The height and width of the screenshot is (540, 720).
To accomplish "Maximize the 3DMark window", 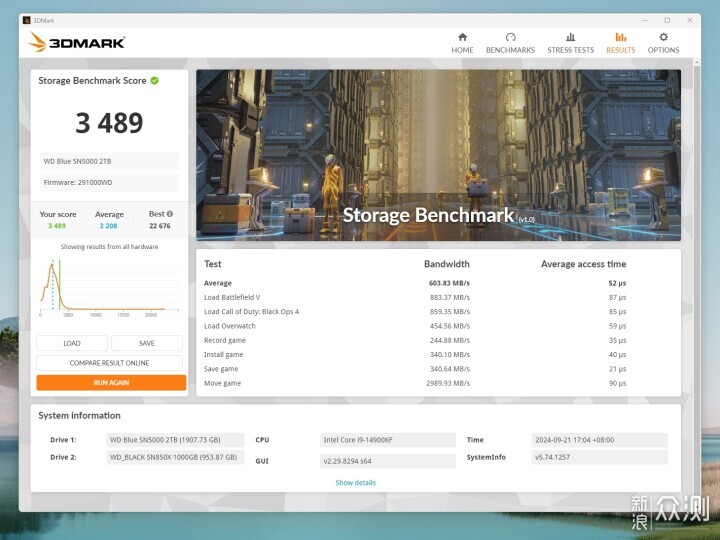I will tap(667, 20).
